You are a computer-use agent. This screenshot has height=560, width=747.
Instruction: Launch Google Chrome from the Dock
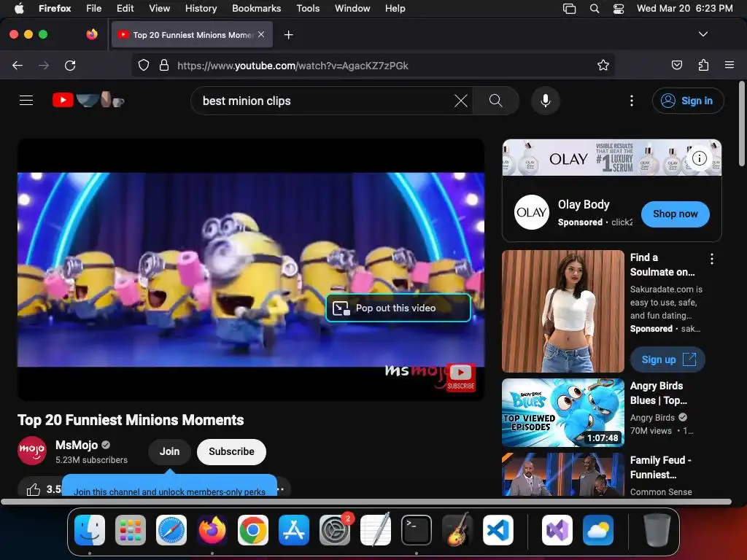click(x=253, y=530)
